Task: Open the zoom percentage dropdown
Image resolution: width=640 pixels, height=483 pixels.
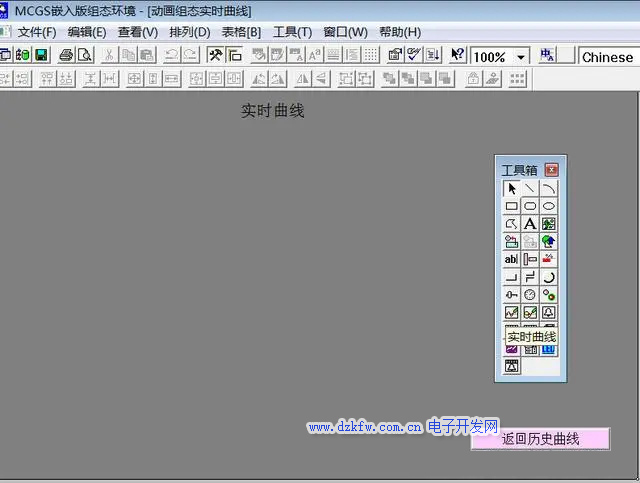Action: pos(521,57)
